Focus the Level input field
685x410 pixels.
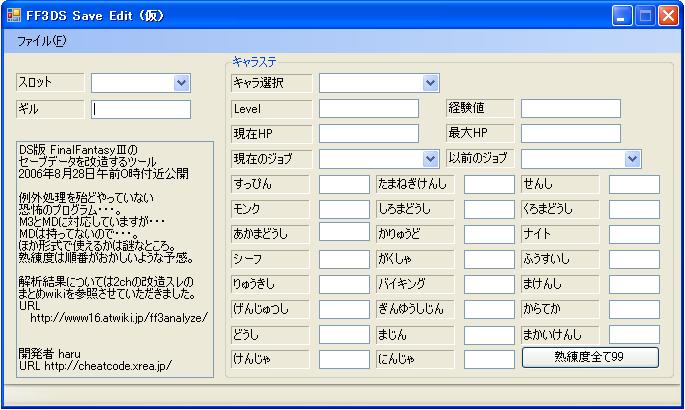pyautogui.click(x=369, y=109)
